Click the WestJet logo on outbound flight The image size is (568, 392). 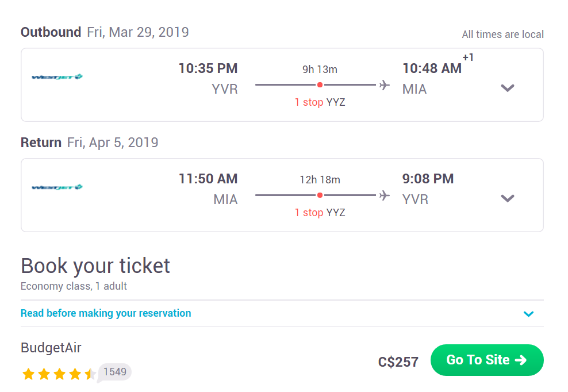click(57, 77)
